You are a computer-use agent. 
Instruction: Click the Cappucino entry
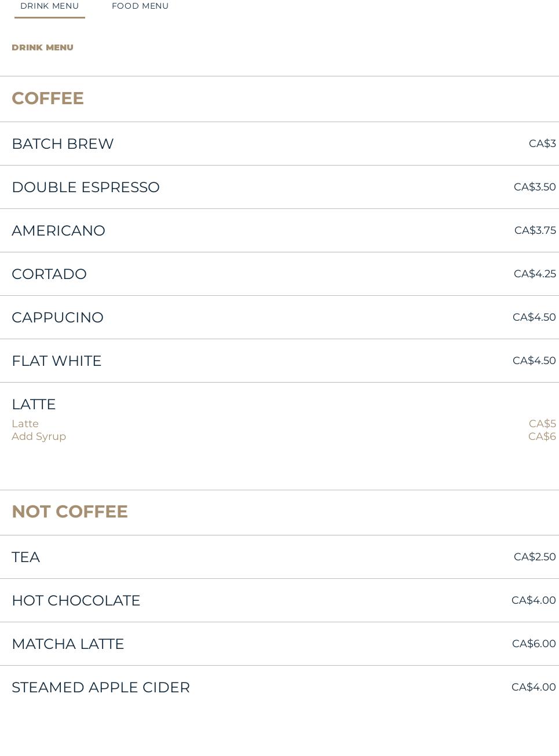pyautogui.click(x=57, y=317)
